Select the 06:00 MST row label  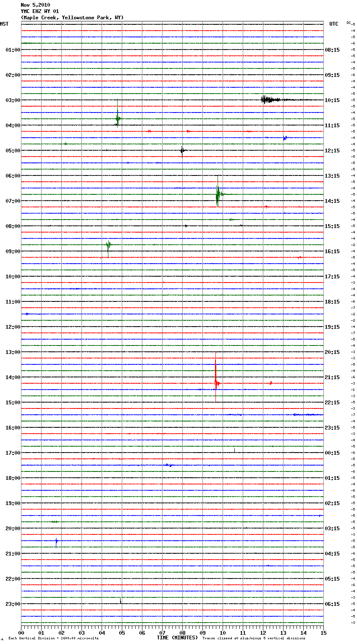pos(13,175)
